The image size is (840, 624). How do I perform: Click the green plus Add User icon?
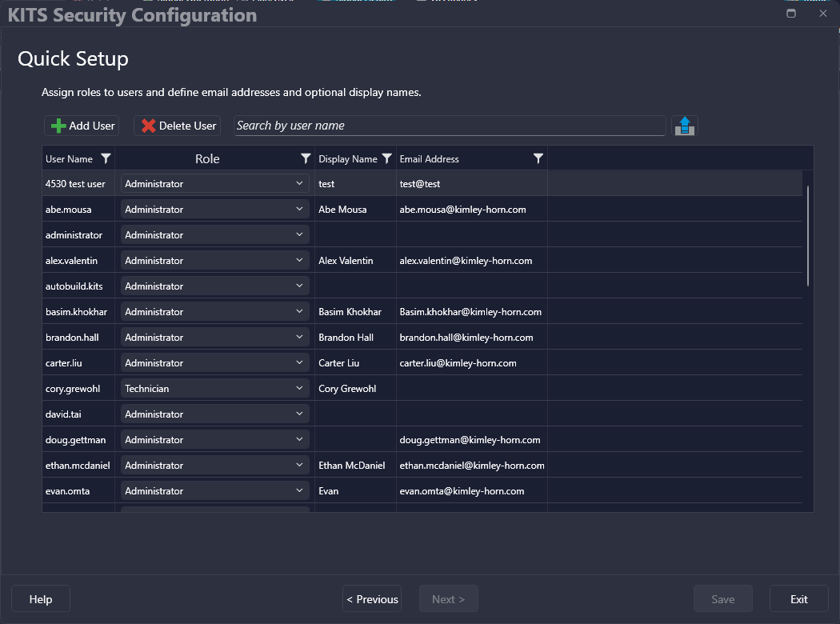coord(58,126)
